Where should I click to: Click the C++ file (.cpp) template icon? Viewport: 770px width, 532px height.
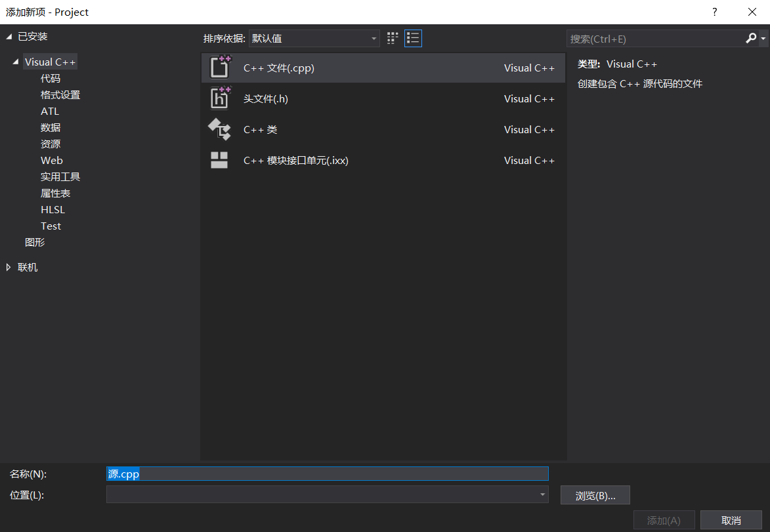(220, 67)
